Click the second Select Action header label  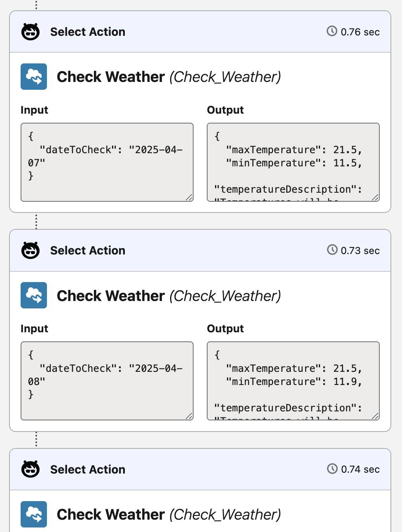point(88,250)
